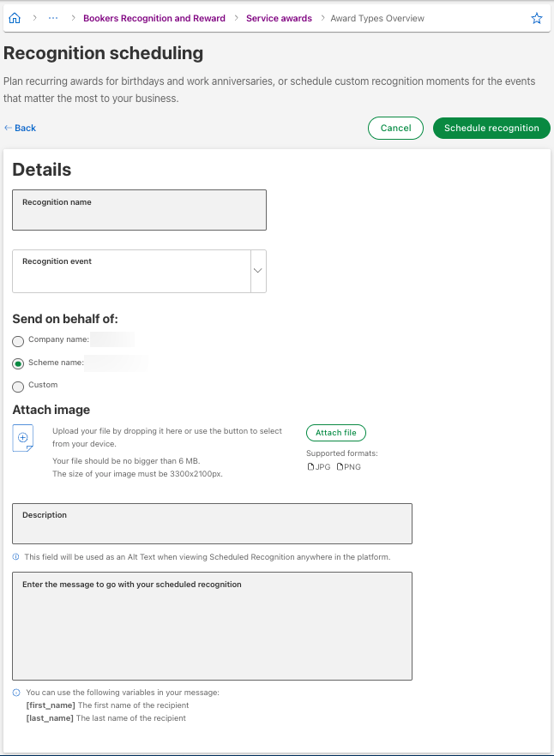Select the Company name radio button
554x756 pixels.
click(17, 341)
